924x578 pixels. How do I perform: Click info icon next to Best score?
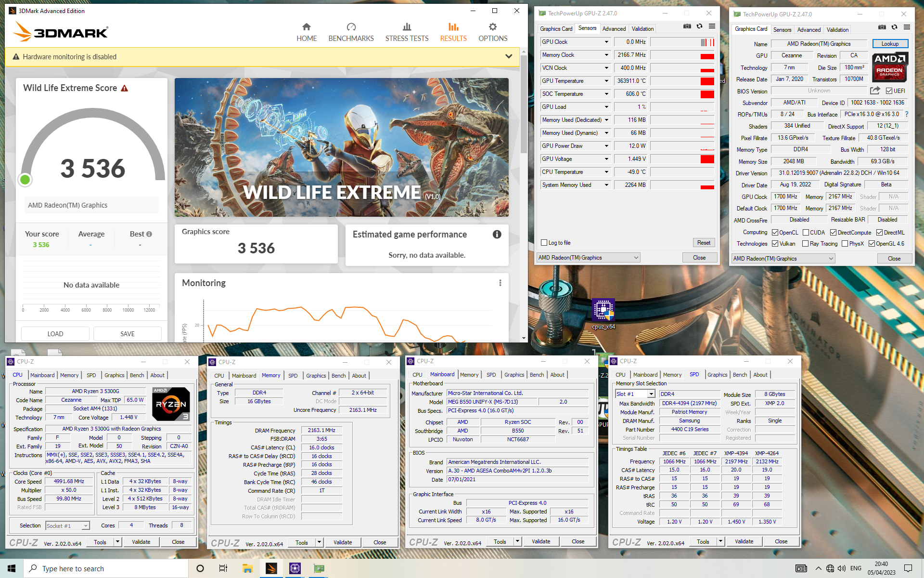(x=149, y=234)
